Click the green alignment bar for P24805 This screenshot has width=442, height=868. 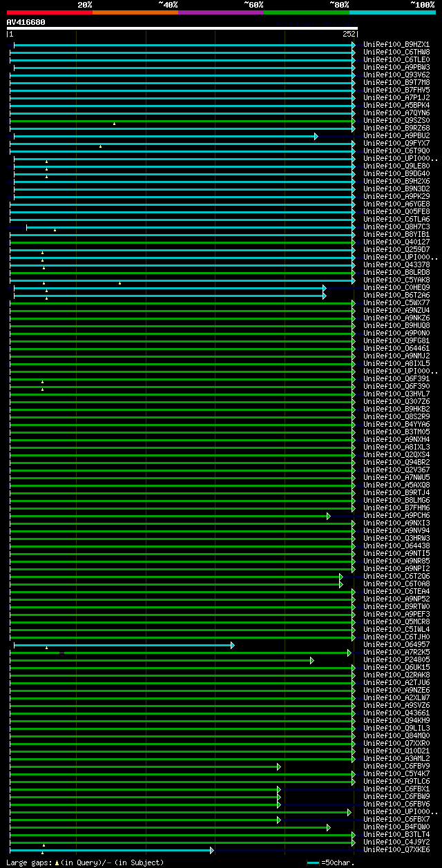click(x=162, y=660)
